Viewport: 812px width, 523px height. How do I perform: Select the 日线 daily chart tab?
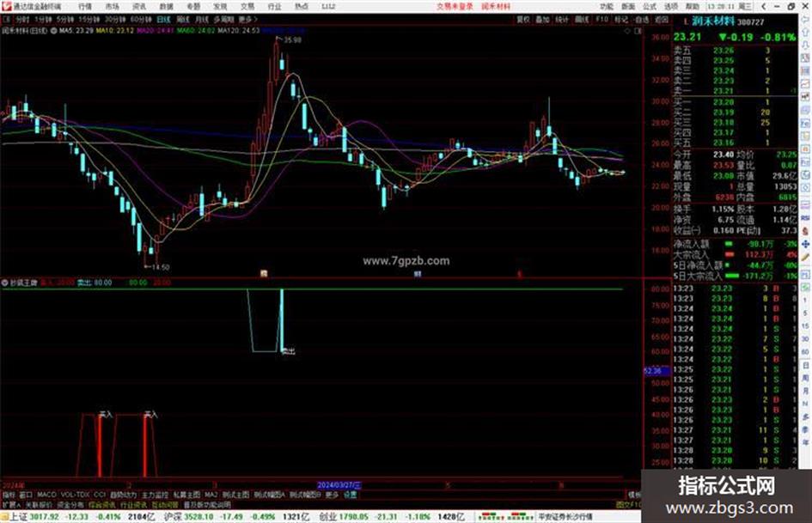(x=163, y=19)
